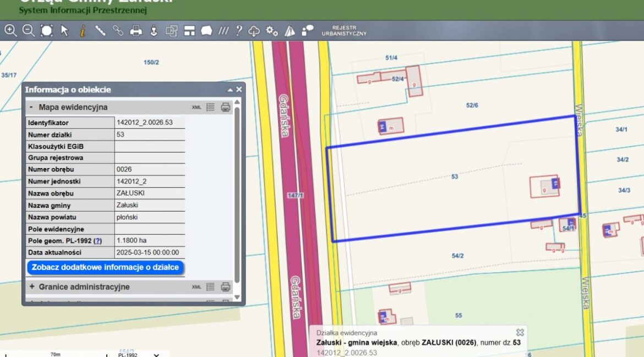Open the Rejestr Urbanistyczny registry
Image resolution: width=644 pixels, height=357 pixels.
[x=344, y=31]
